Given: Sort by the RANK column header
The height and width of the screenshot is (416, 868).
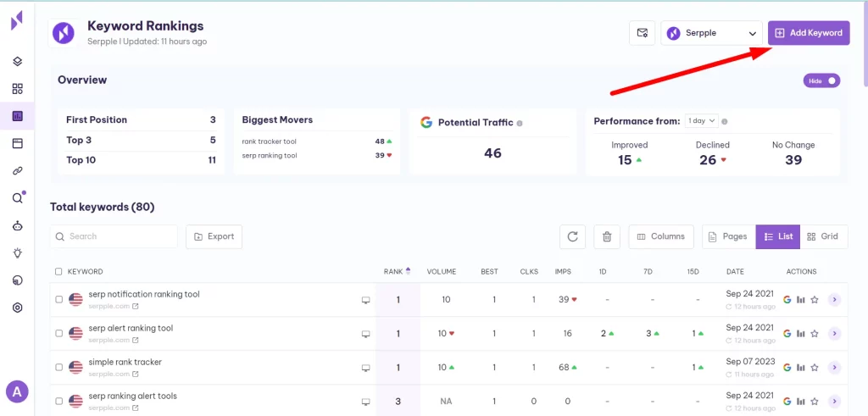Looking at the screenshot, I should pyautogui.click(x=397, y=272).
